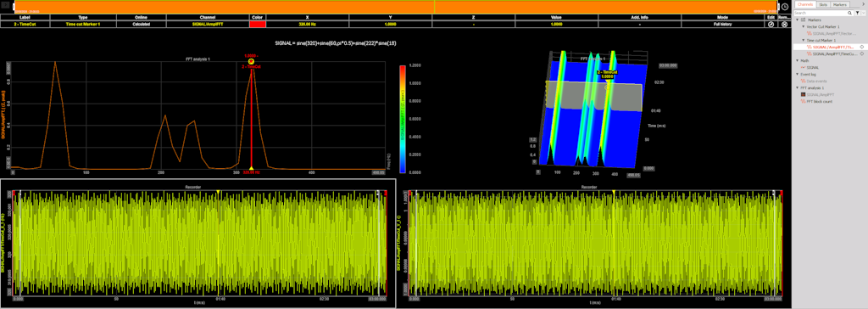Collapse the Time cut Marker 1 node

click(804, 41)
